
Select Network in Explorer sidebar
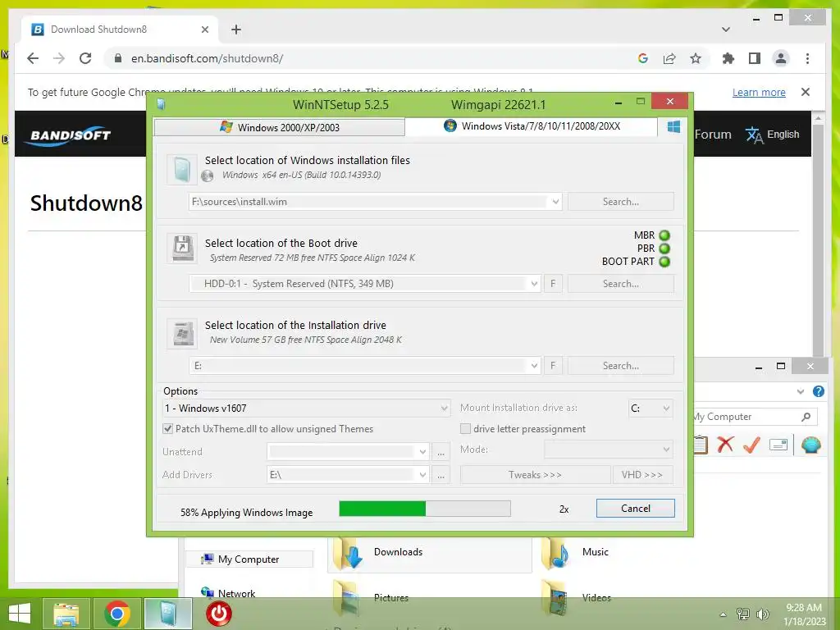tap(236, 593)
